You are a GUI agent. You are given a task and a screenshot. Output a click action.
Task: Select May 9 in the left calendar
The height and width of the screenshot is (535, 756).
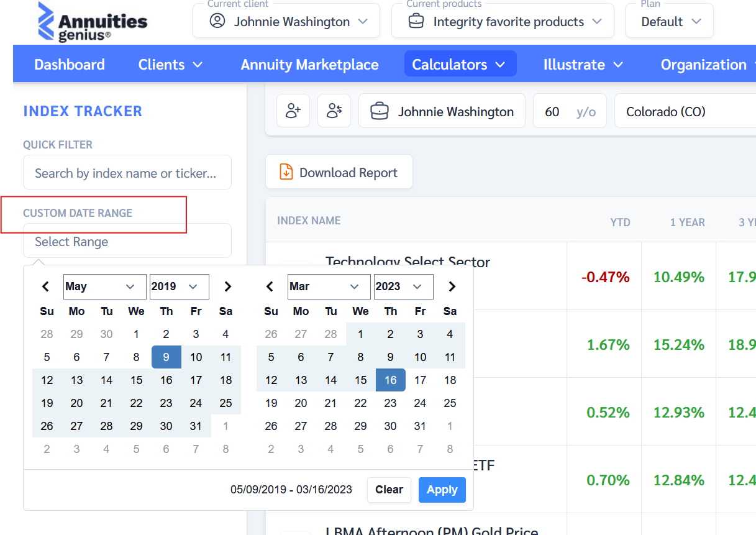pyautogui.click(x=166, y=357)
